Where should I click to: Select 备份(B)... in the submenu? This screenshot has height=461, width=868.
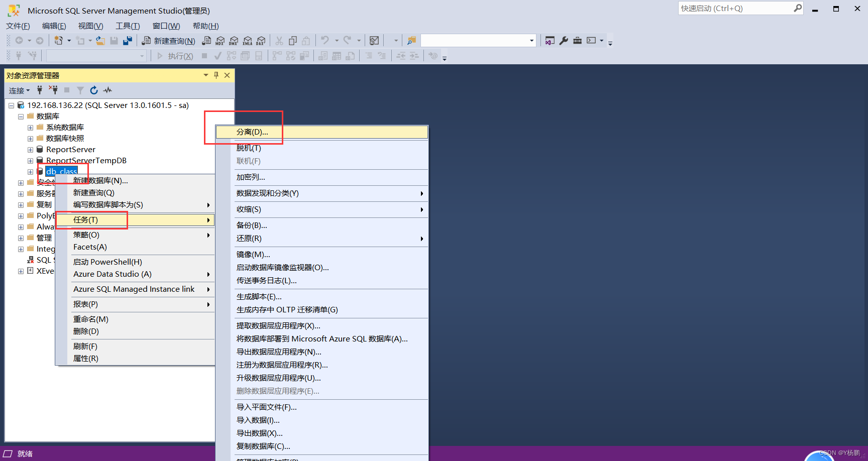point(322,225)
